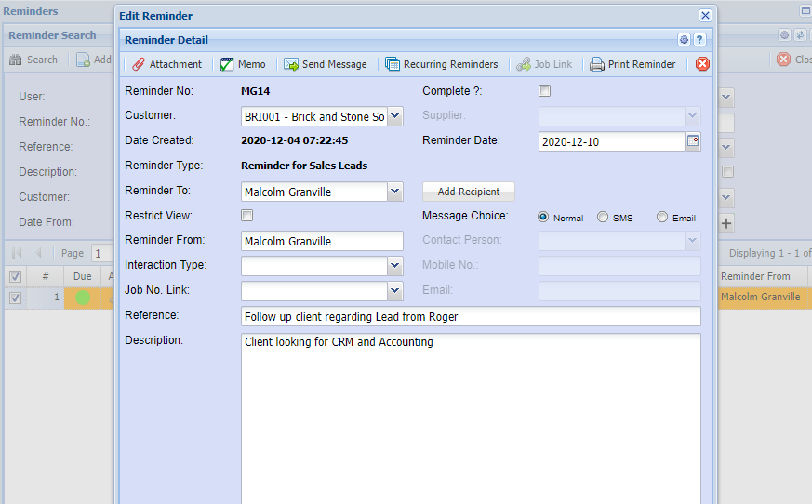This screenshot has width=812, height=504.
Task: Choose the Email message option
Action: tap(662, 218)
